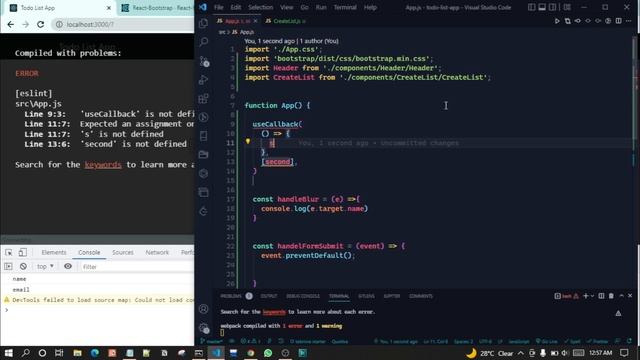Click the lightbulb quick-fix icon on line 11

tap(247, 142)
